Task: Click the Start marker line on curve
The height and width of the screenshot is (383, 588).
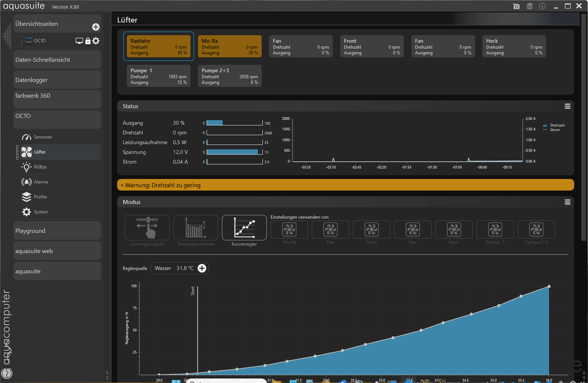Action: (x=198, y=330)
